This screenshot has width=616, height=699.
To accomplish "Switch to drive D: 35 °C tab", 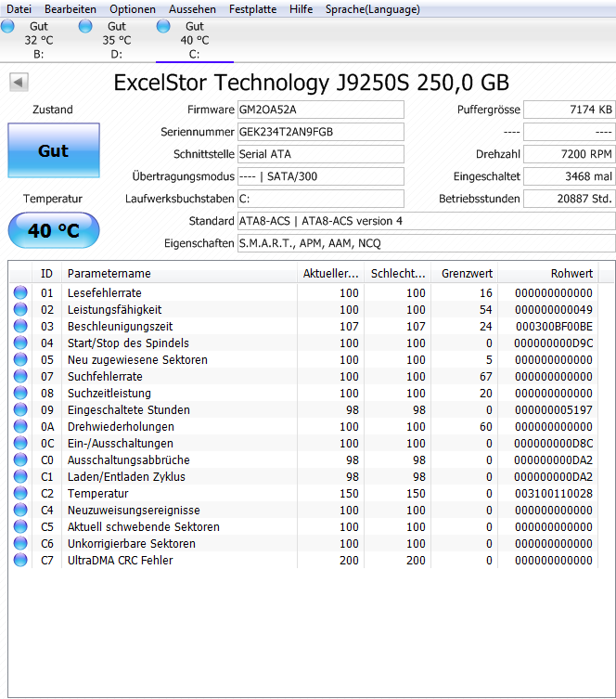I will pyautogui.click(x=117, y=40).
